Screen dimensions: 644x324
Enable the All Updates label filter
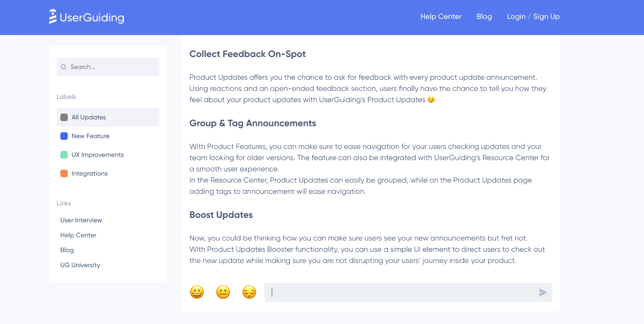88,117
